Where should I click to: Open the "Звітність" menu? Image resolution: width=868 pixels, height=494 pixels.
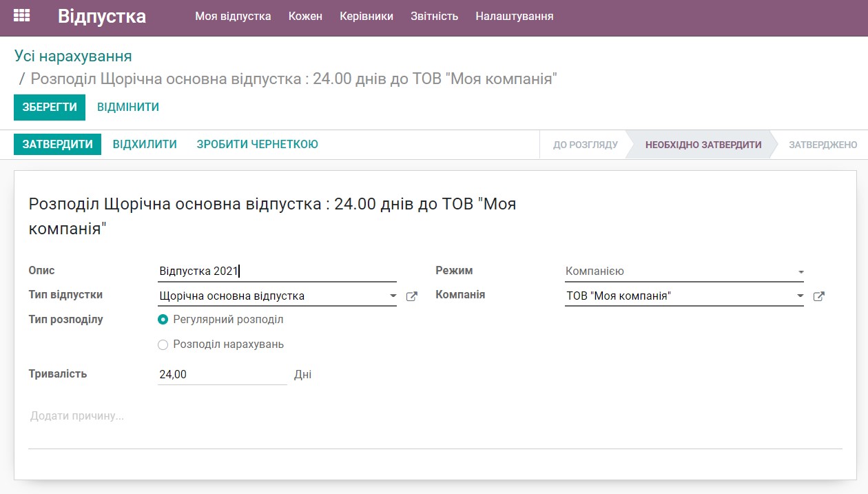[434, 16]
